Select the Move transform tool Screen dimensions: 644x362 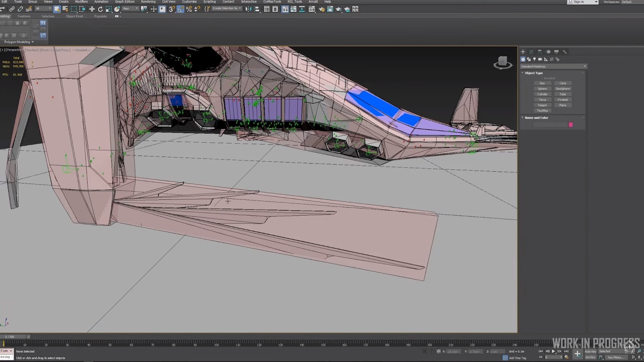pyautogui.click(x=92, y=9)
